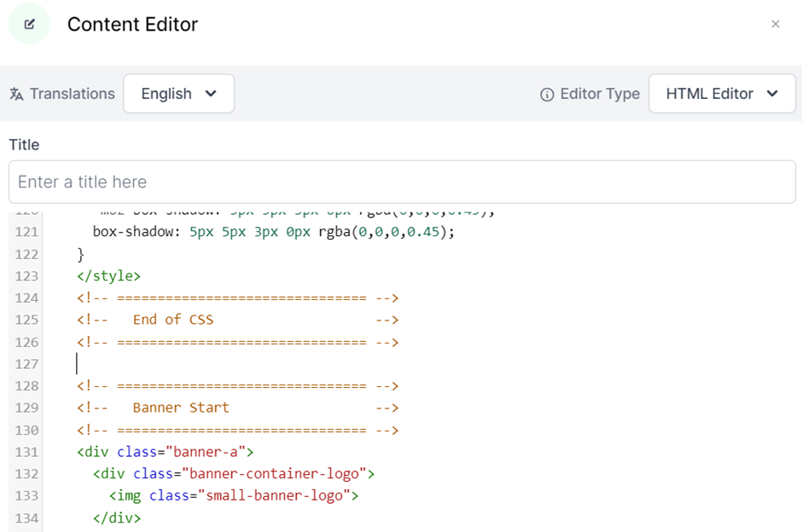
Task: Click the 'Banner Start' comment line
Action: [x=181, y=408]
